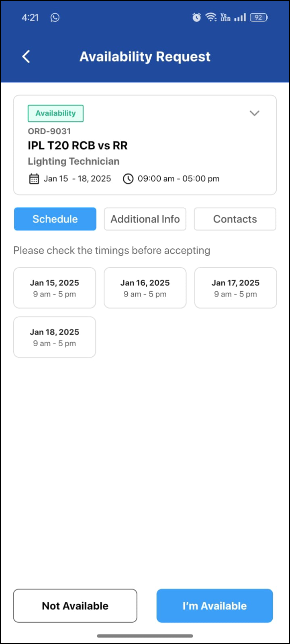
Task: Select the Jan 16, 2025 schedule card
Action: (145, 288)
